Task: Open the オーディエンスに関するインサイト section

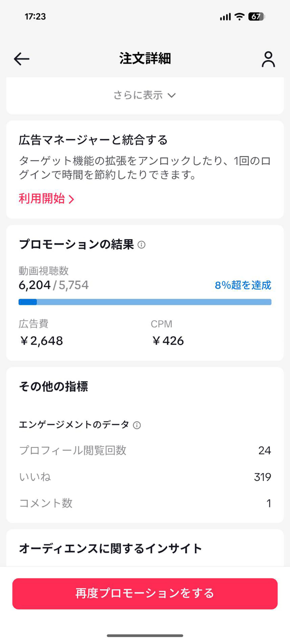Action: point(110,548)
